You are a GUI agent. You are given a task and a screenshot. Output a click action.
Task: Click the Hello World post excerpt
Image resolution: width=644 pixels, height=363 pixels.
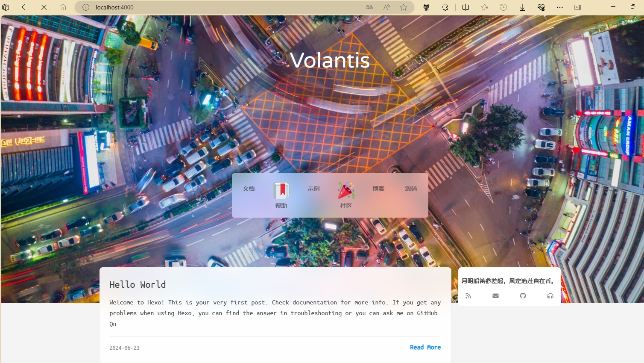(x=275, y=313)
